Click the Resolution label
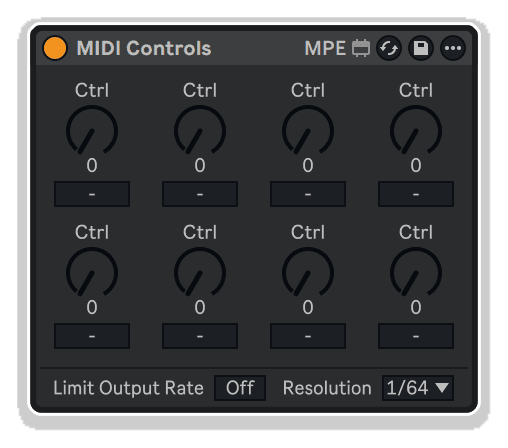This screenshot has height=448, width=508. click(327, 388)
